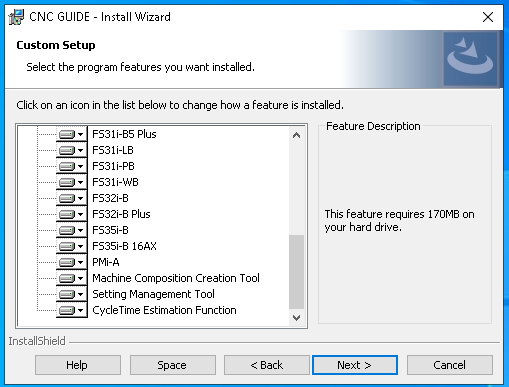Close the Install Wizard window
509x387 pixels.
[x=488, y=17]
